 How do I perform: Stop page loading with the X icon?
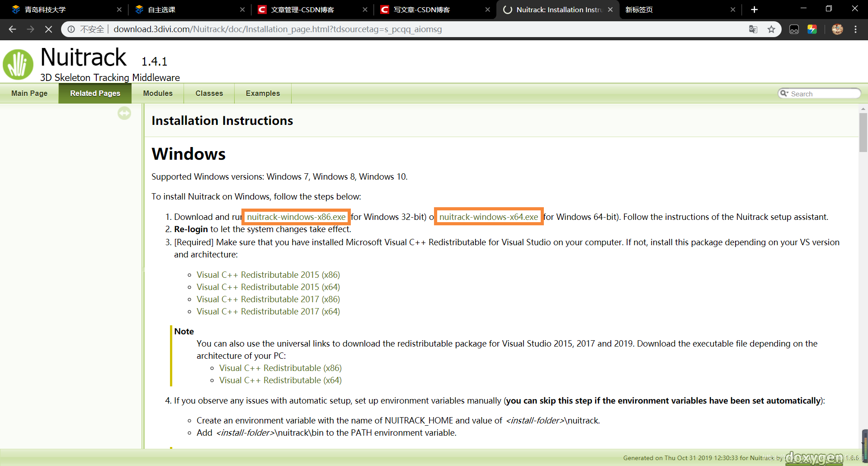click(x=48, y=29)
